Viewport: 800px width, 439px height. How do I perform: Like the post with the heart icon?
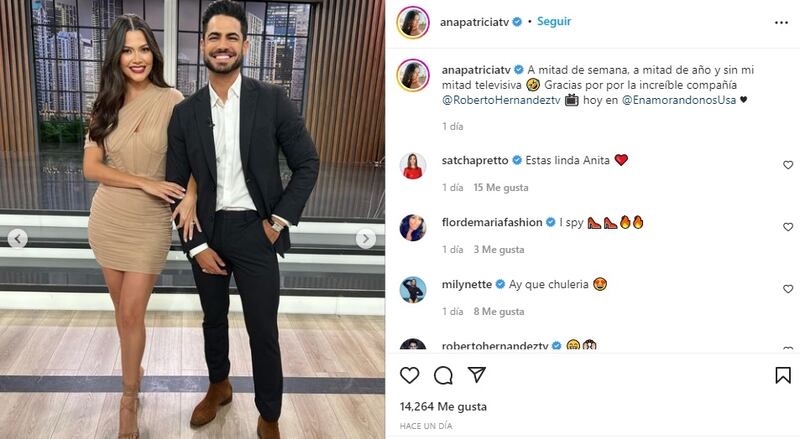(x=409, y=375)
